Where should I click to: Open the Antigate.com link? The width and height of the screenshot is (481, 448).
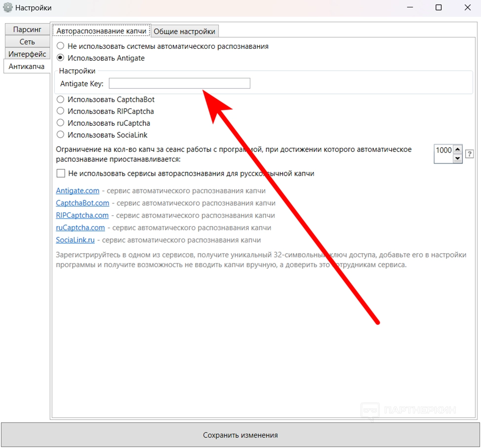(x=78, y=190)
